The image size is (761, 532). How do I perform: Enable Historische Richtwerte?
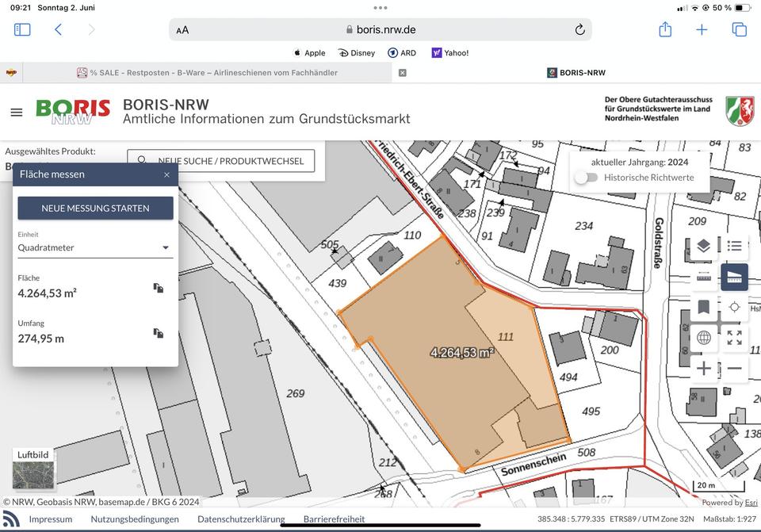[x=587, y=178]
